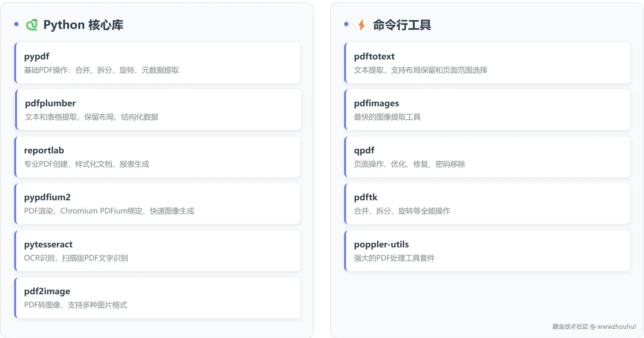Click the green Python snake icon

pos(32,25)
